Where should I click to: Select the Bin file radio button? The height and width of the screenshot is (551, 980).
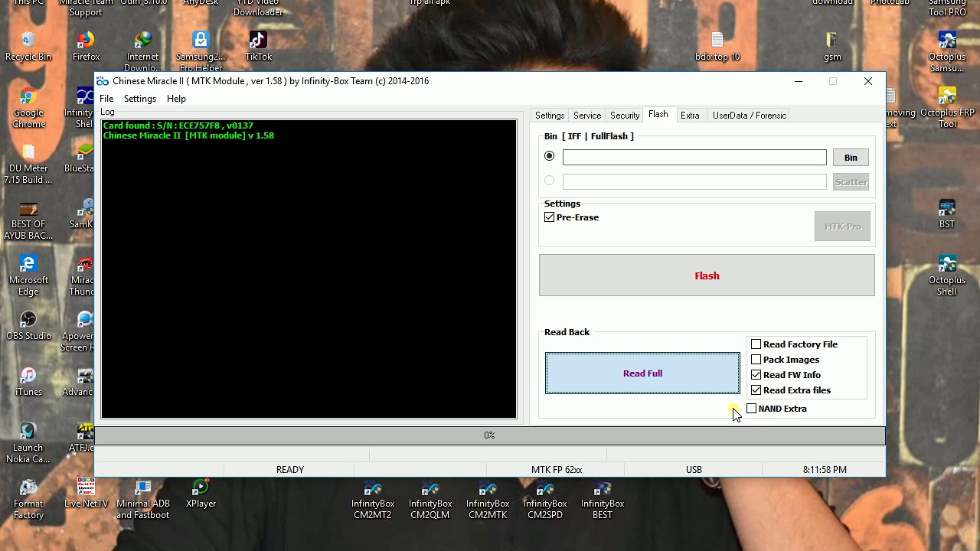549,156
